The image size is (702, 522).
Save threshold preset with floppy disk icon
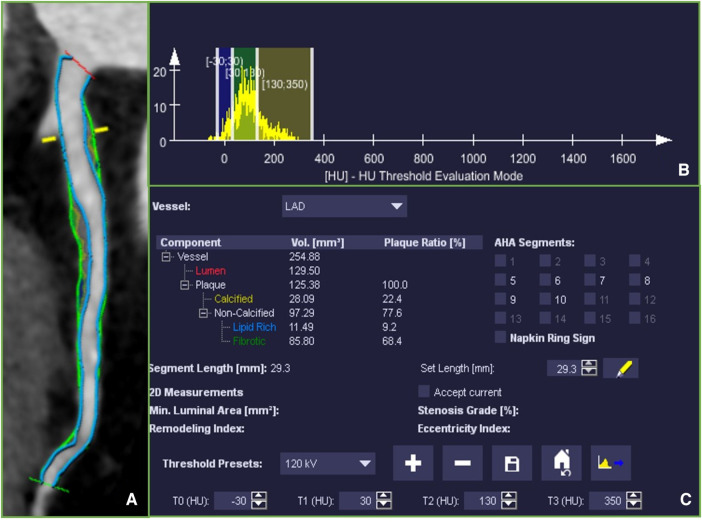pyautogui.click(x=512, y=463)
